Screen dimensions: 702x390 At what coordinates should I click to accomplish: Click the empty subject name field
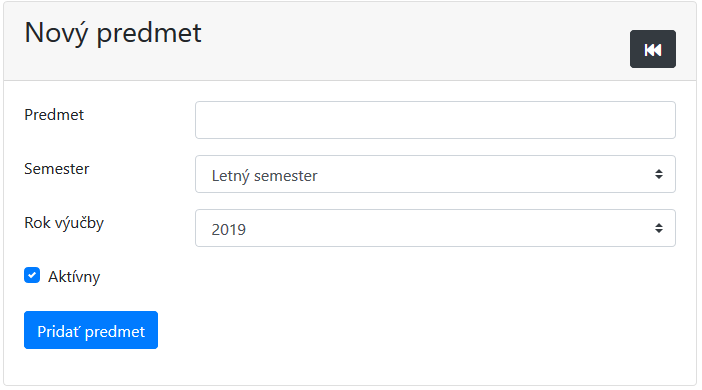(x=435, y=120)
